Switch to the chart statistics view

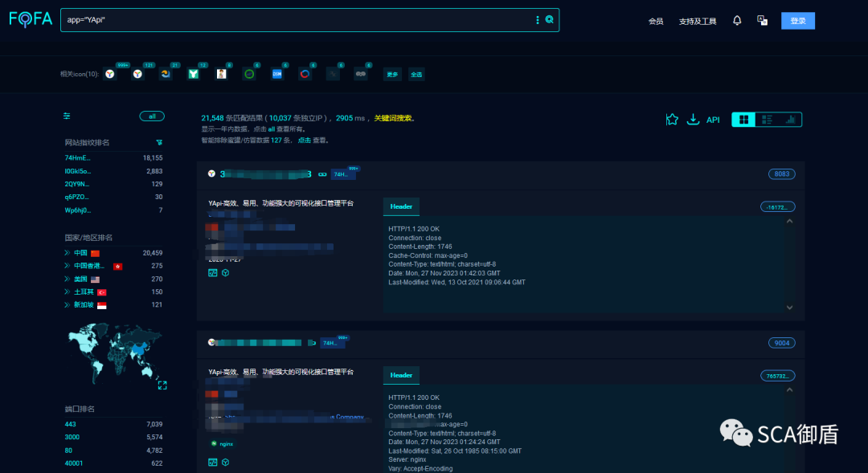(790, 120)
